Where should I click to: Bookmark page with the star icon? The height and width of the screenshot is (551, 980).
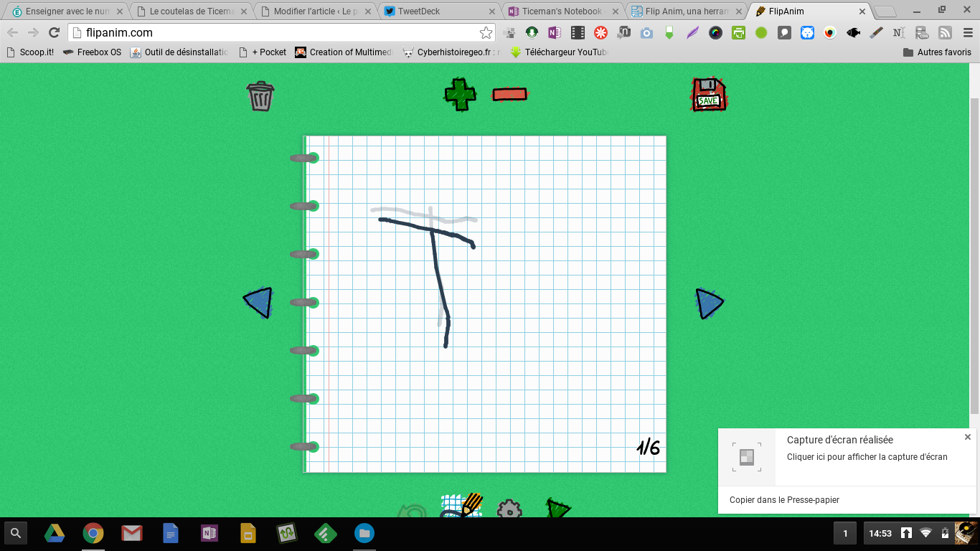(x=486, y=32)
